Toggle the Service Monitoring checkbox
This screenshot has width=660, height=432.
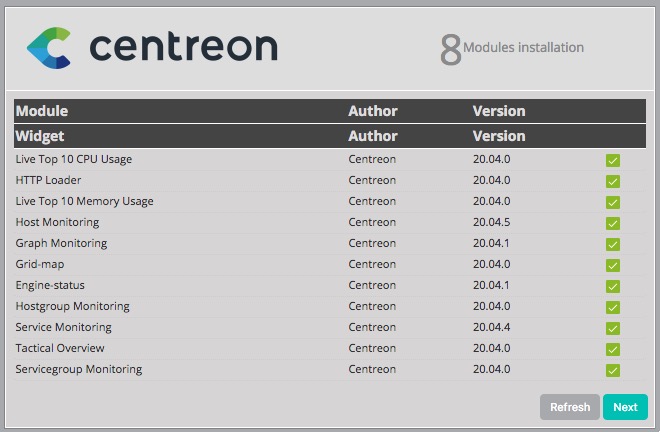tap(613, 328)
